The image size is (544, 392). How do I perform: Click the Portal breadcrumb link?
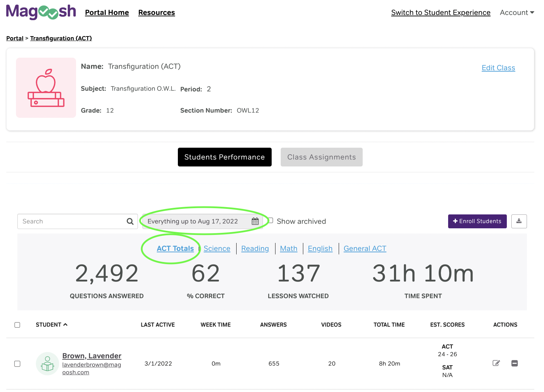point(15,38)
